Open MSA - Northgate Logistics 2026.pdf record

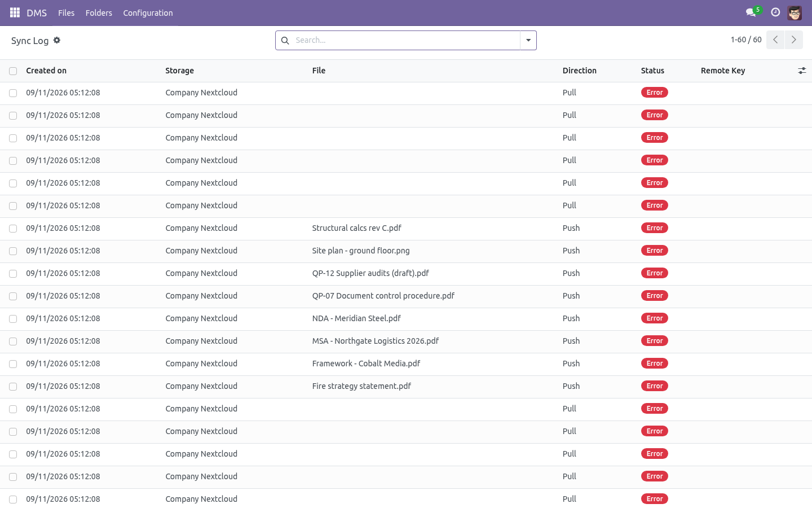tap(376, 341)
